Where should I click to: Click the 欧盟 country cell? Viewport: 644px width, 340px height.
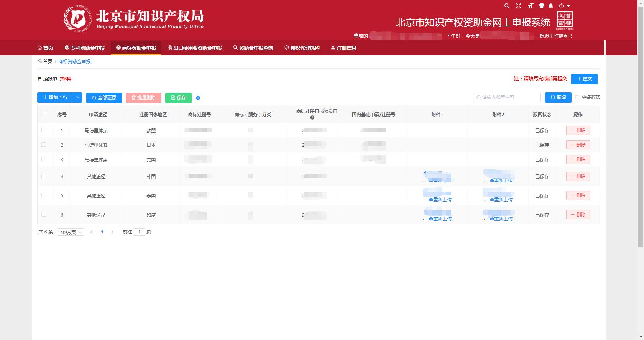[x=151, y=131]
